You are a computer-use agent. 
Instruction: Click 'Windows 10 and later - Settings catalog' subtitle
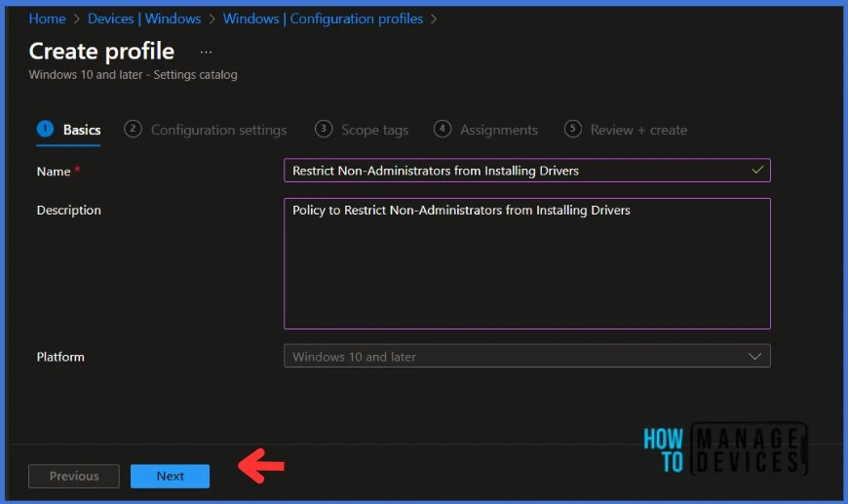click(x=133, y=75)
